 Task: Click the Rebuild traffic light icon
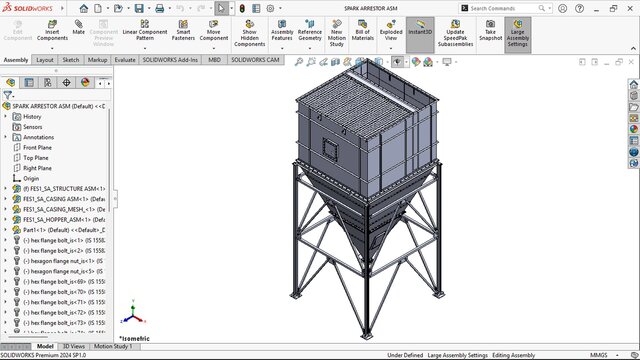tap(242, 8)
